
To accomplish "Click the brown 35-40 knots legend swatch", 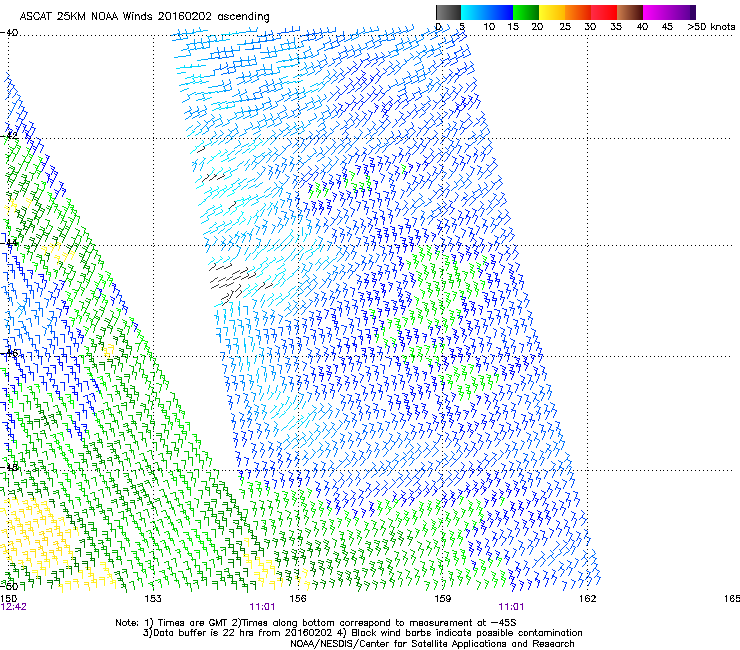I will coord(630,12).
